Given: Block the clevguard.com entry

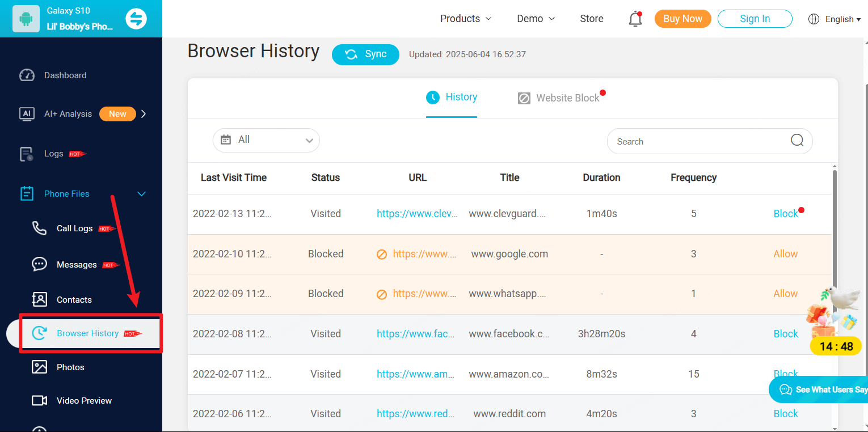Looking at the screenshot, I should (x=786, y=214).
